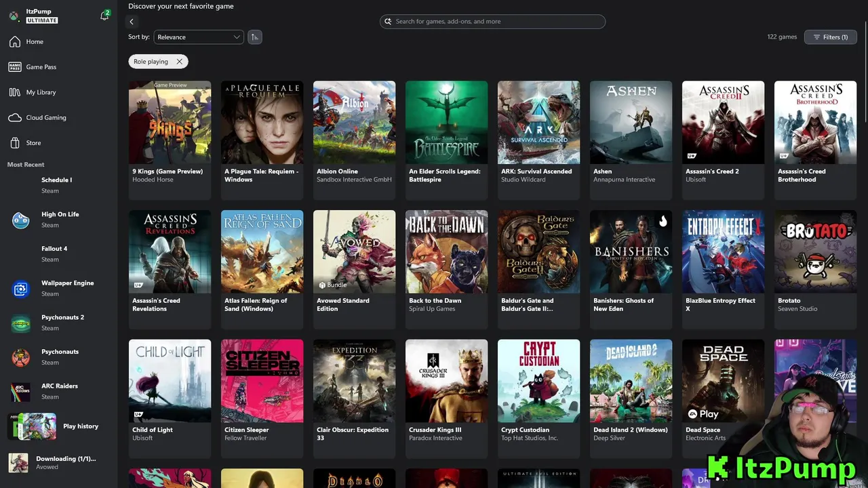Open Dead Island 2 (Windows) card
The height and width of the screenshot is (488, 868).
click(631, 399)
